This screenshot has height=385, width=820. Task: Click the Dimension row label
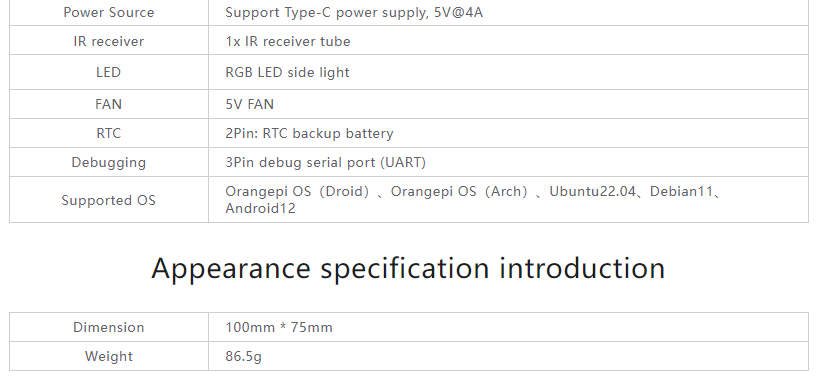(109, 327)
